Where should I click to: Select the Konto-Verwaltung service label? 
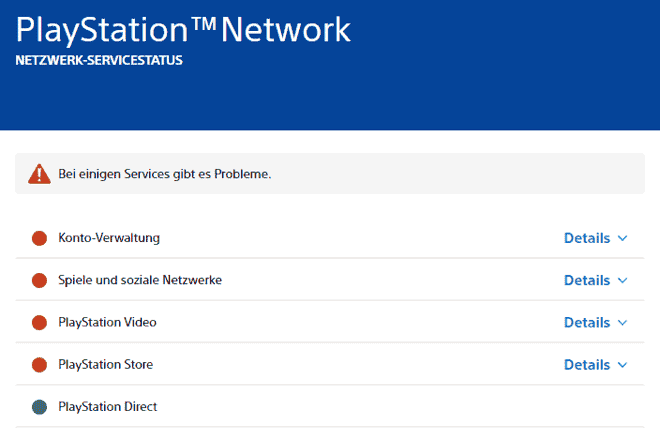[109, 238]
